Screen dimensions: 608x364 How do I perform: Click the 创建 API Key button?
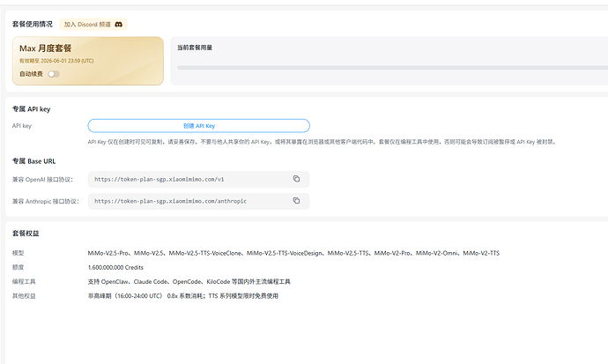(198, 126)
